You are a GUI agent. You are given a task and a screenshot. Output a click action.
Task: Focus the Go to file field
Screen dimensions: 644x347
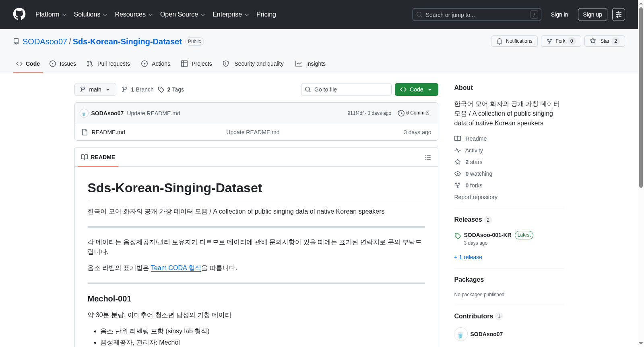[x=346, y=89]
